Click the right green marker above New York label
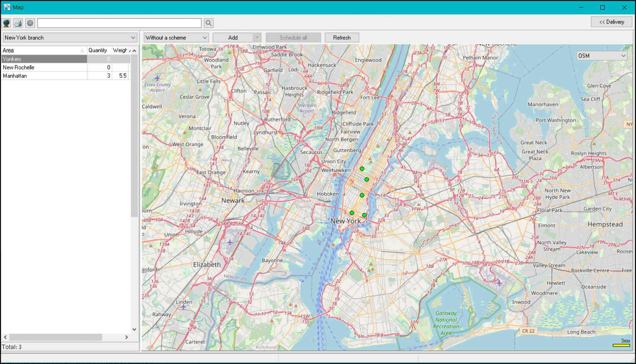Screen dimensions: 636x364 click(x=364, y=215)
